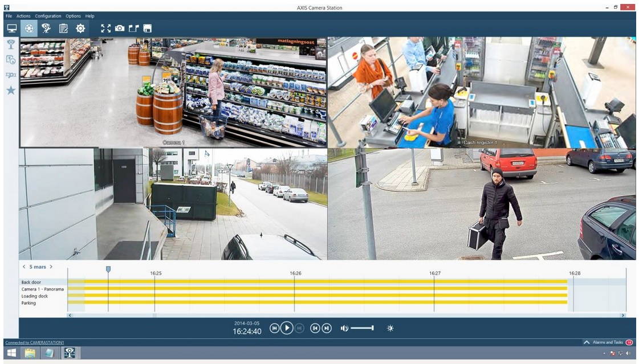Viewport: 643px width, 364px height.
Task: Adjust the volume slider
Action: point(362,328)
